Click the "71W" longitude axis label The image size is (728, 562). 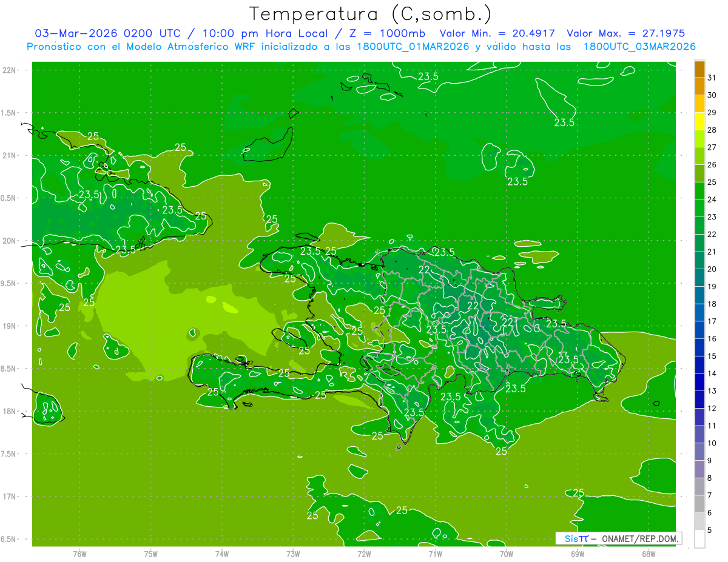435,554
